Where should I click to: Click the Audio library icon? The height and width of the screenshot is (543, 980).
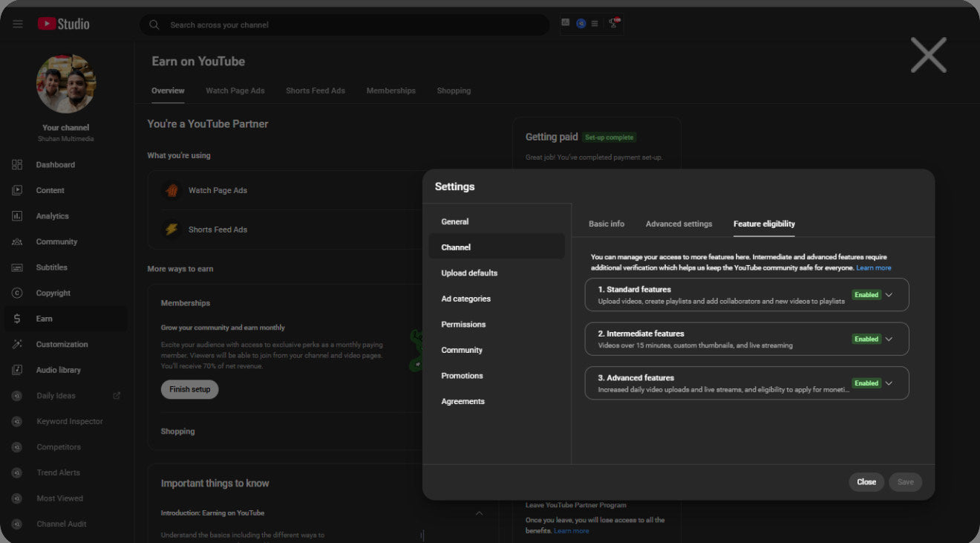pos(17,370)
